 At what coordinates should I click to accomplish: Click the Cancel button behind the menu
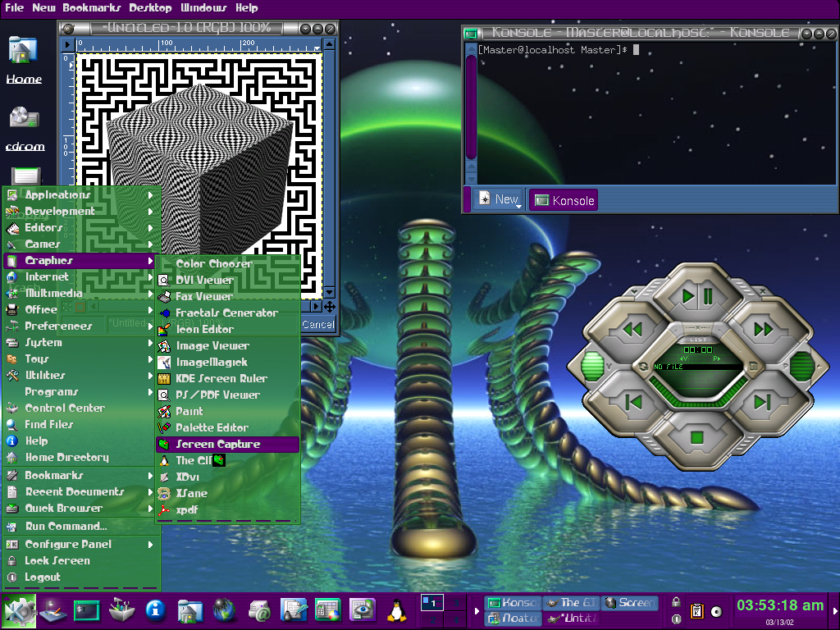(317, 324)
